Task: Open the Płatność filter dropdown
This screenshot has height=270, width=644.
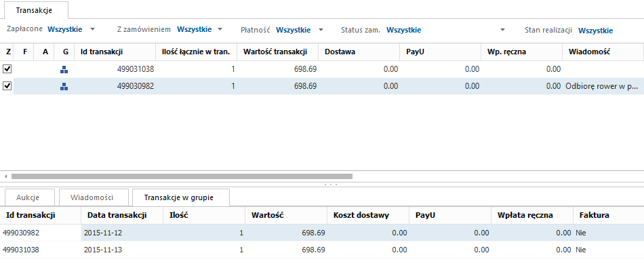Action: click(321, 30)
